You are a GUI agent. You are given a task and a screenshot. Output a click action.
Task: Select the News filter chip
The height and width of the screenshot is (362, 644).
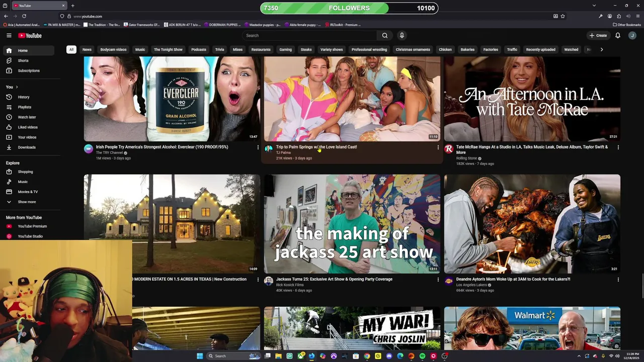(87, 49)
